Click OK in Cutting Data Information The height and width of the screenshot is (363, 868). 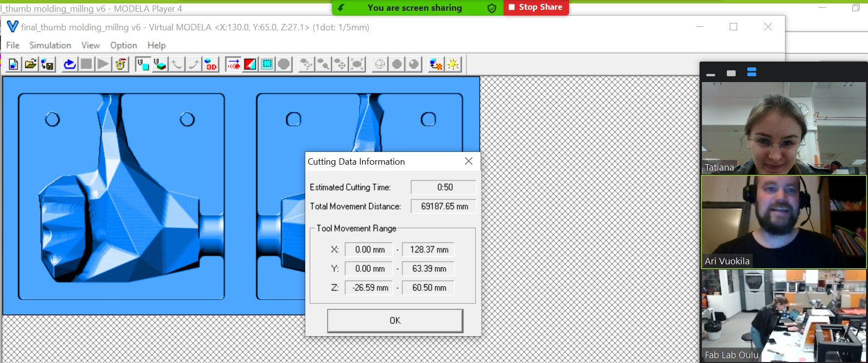click(x=395, y=320)
